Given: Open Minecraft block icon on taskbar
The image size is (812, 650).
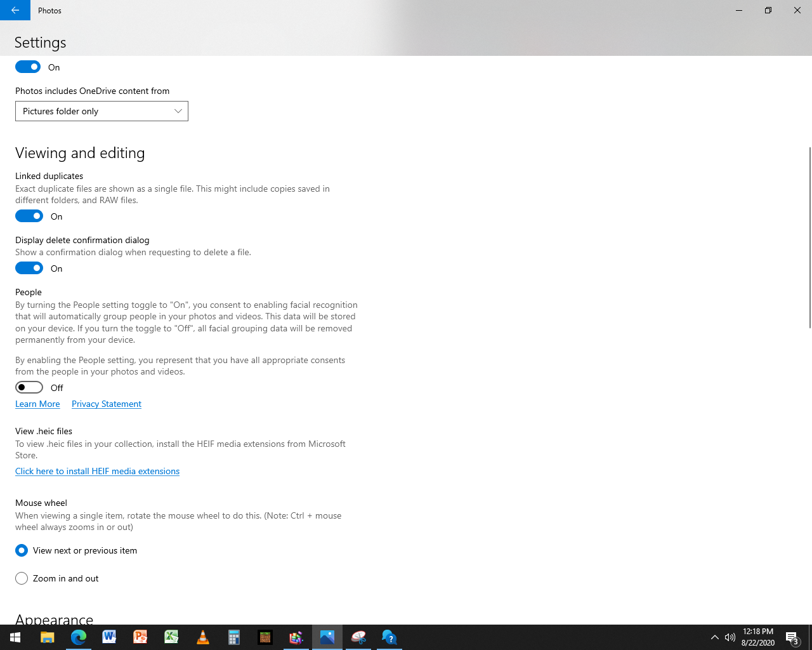Looking at the screenshot, I should (x=265, y=637).
